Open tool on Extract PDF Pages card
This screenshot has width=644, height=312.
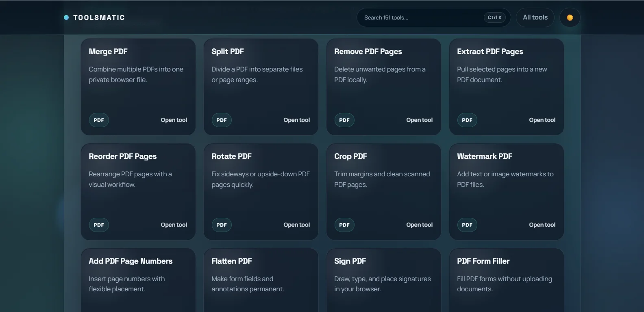pyautogui.click(x=542, y=120)
